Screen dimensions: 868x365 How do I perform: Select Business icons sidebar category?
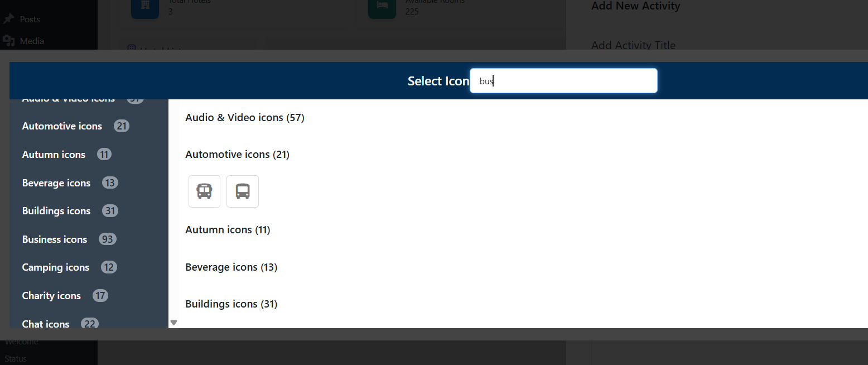coord(55,239)
